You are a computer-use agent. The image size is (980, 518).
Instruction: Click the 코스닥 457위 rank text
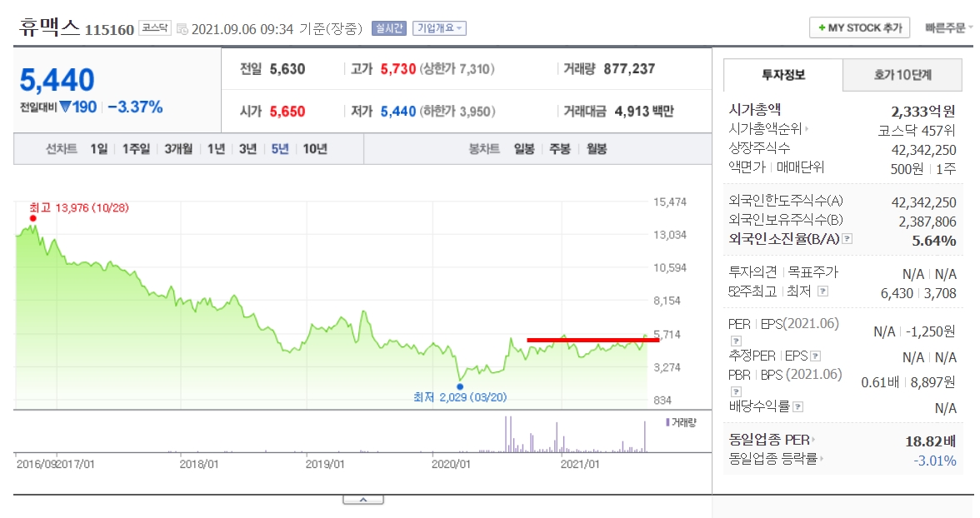pyautogui.click(x=917, y=131)
